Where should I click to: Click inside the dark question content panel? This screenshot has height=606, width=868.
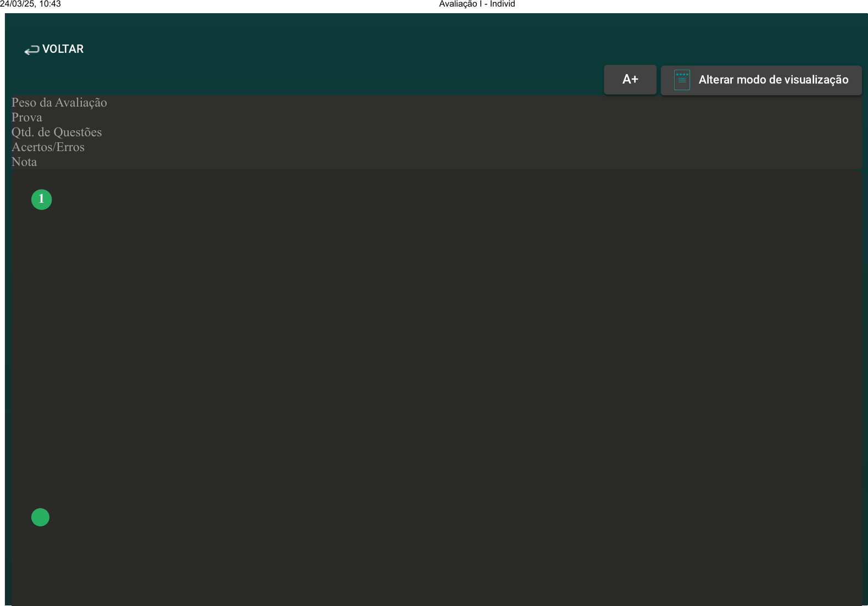pos(439,357)
